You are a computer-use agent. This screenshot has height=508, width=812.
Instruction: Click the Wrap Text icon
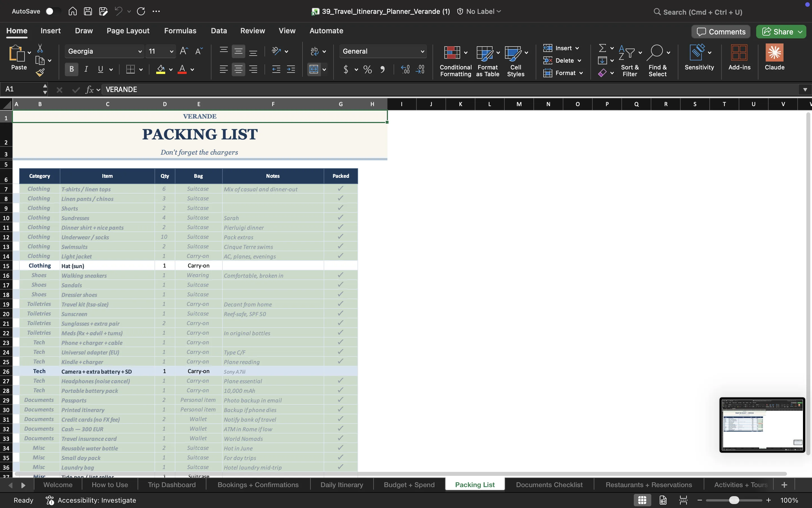(314, 51)
